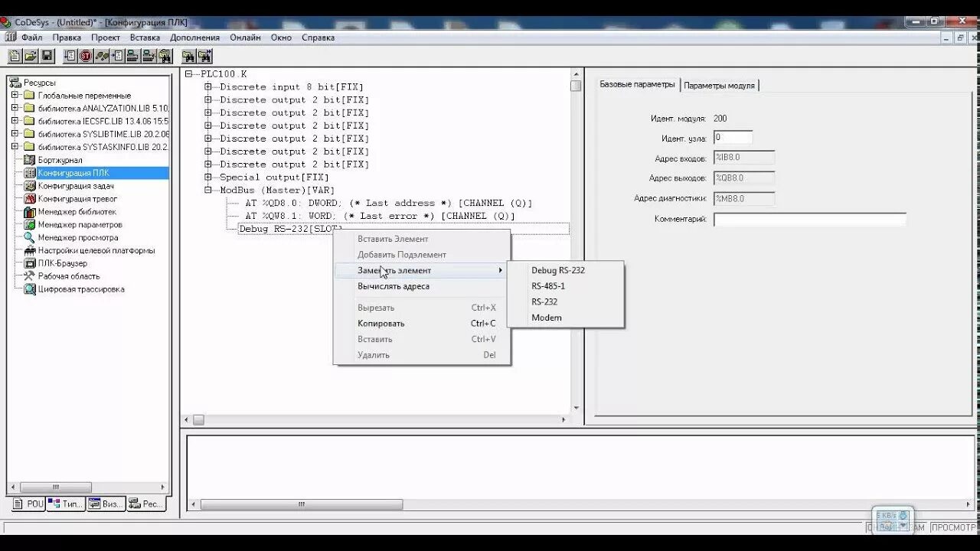The width and height of the screenshot is (980, 551).
Task: Open the Заменить элемент submenu
Action: click(422, 270)
